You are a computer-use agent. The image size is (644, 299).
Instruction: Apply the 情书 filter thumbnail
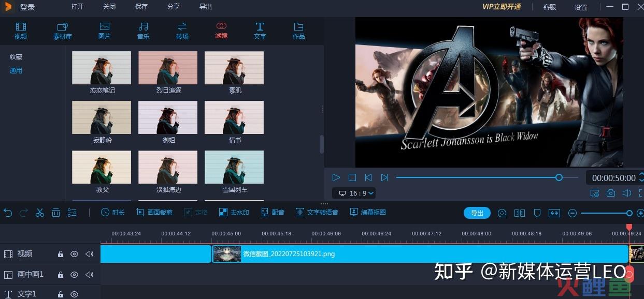(x=234, y=117)
